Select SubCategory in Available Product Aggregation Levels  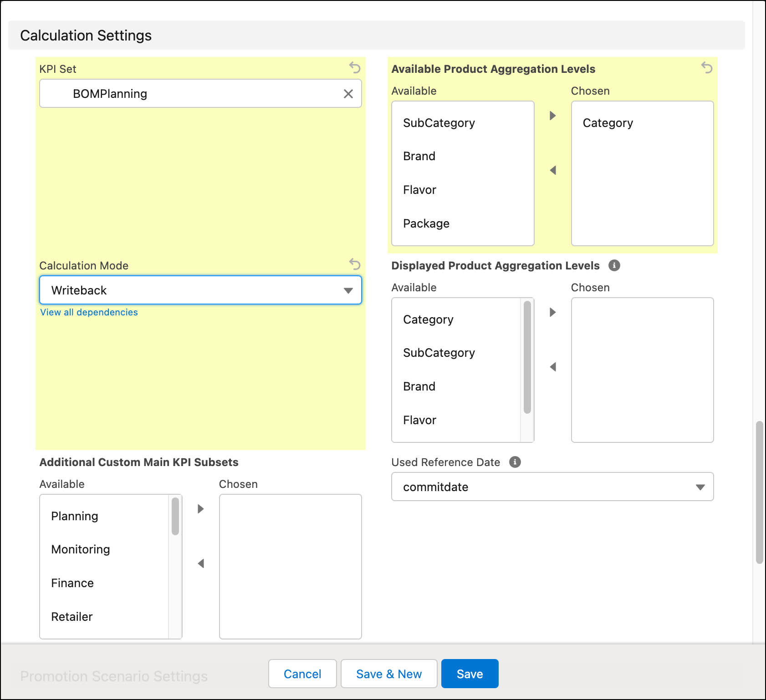463,123
